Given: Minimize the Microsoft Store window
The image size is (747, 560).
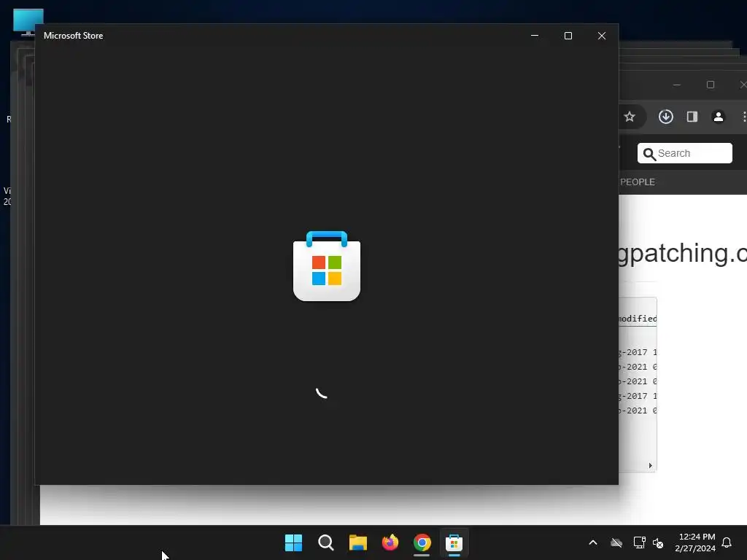Looking at the screenshot, I should [x=535, y=36].
